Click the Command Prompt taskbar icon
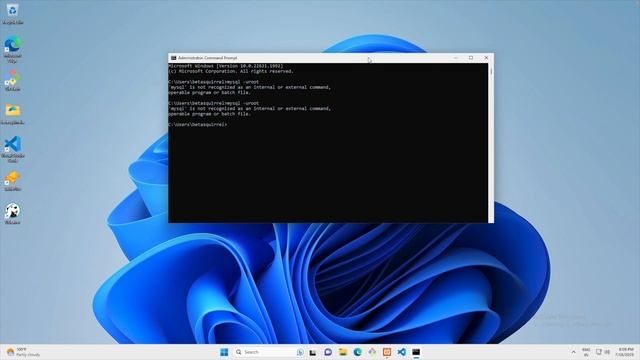The width and height of the screenshot is (640, 360). (x=416, y=352)
